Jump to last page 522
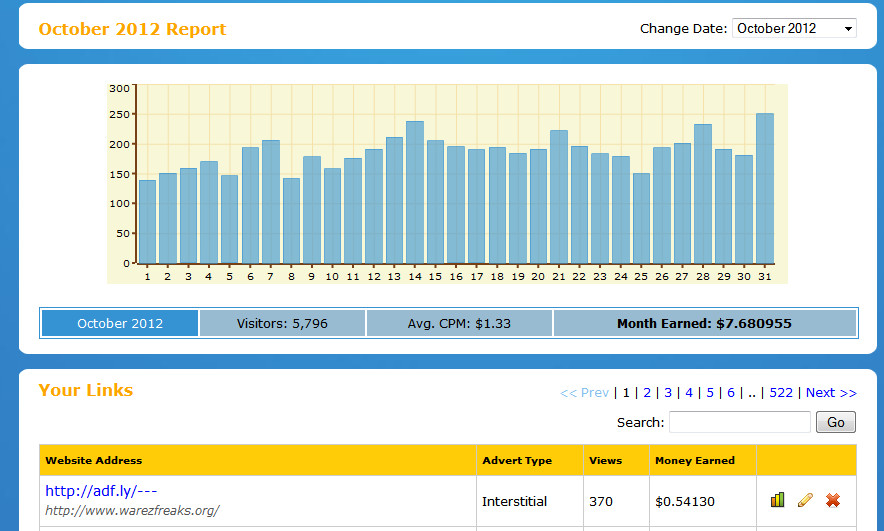 point(781,393)
